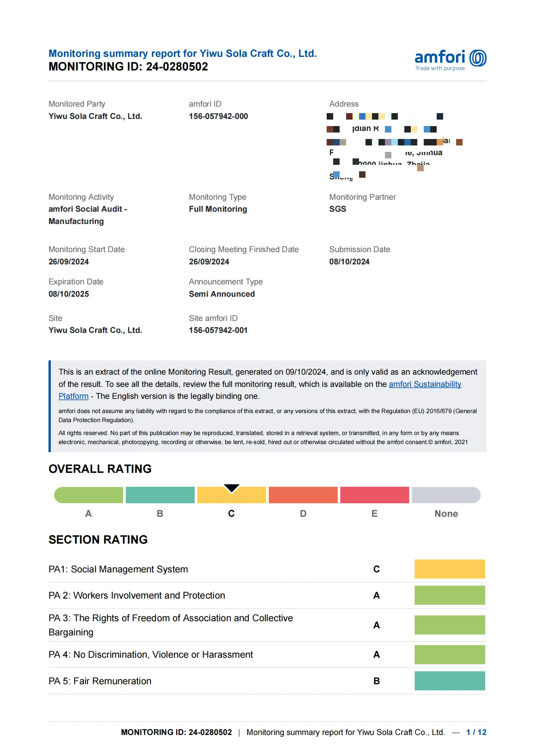Click the Expiration Date value 08/10/2025
535x756 pixels.
69,294
